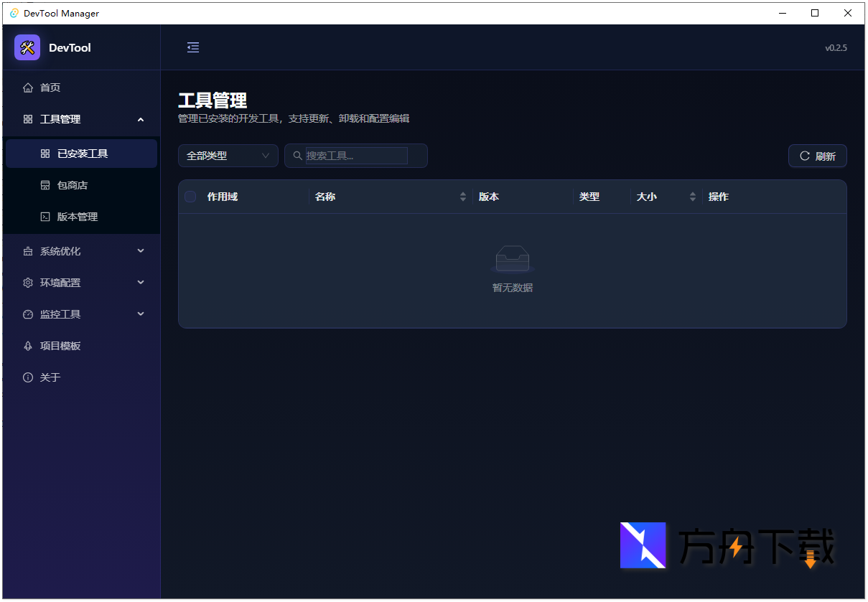This screenshot has height=602, width=868.
Task: Collapse the sidebar using the top toggle icon
Action: coord(192,47)
